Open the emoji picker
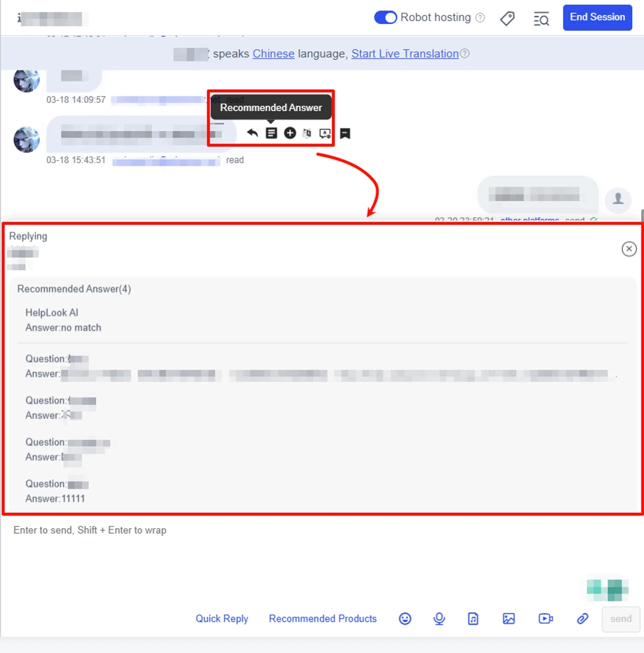Screen dimensions: 644x653 pyautogui.click(x=405, y=618)
